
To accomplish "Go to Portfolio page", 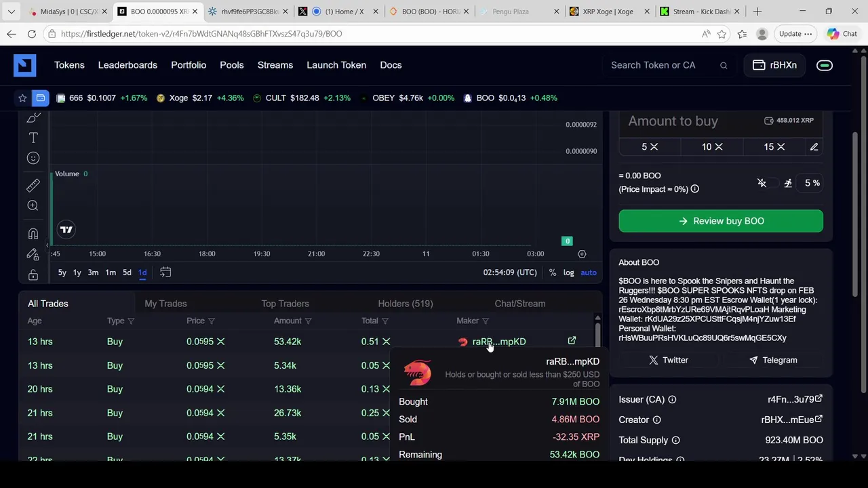I will 189,65.
